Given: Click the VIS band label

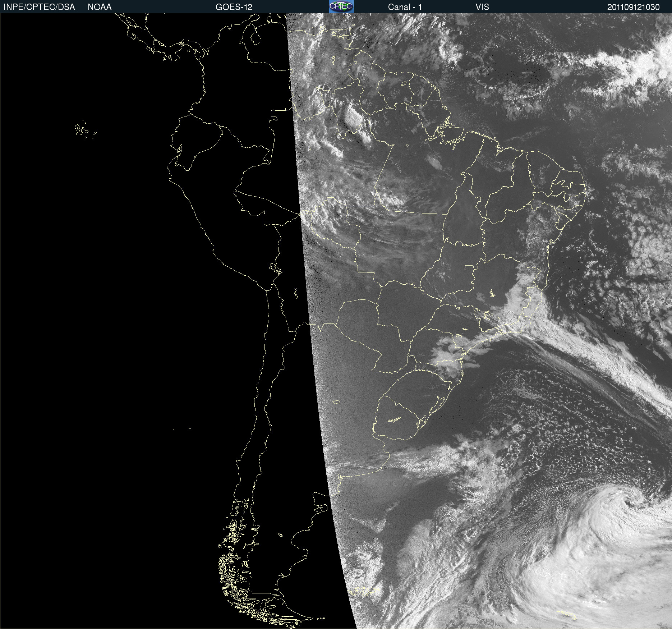Looking at the screenshot, I should [482, 7].
